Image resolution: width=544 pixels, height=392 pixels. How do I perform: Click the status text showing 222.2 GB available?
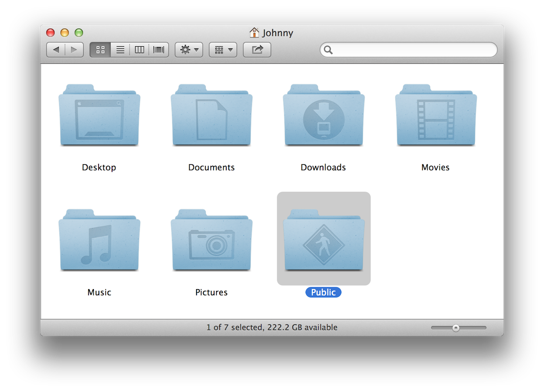[272, 327]
